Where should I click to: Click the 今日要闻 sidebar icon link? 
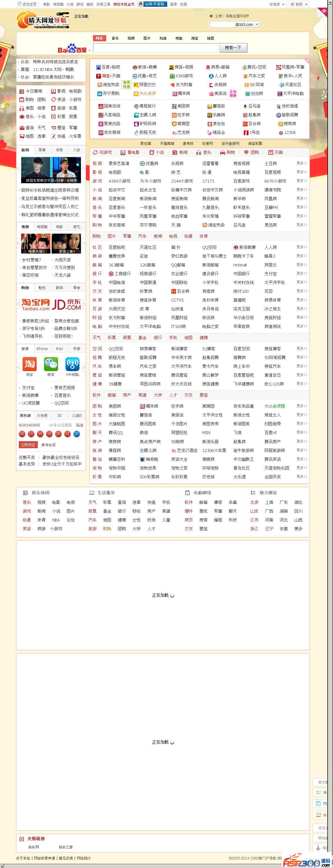pos(31,91)
